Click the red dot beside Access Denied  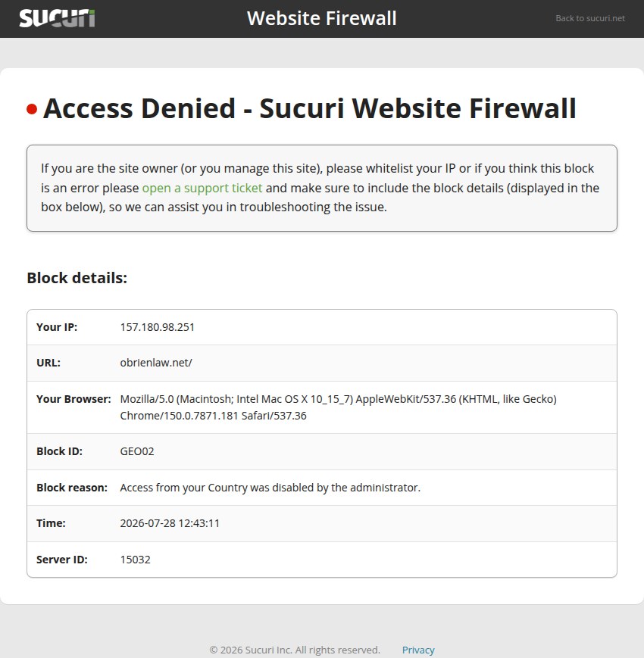(x=32, y=109)
